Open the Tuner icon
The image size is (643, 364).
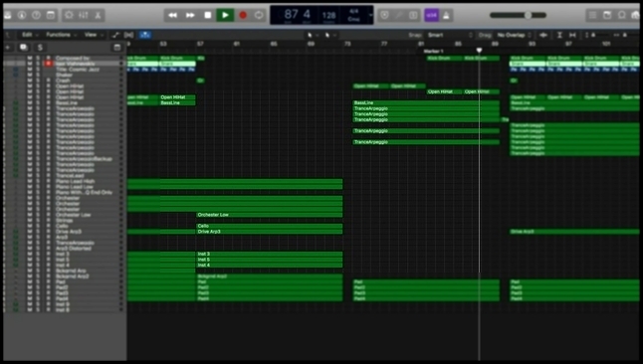399,15
